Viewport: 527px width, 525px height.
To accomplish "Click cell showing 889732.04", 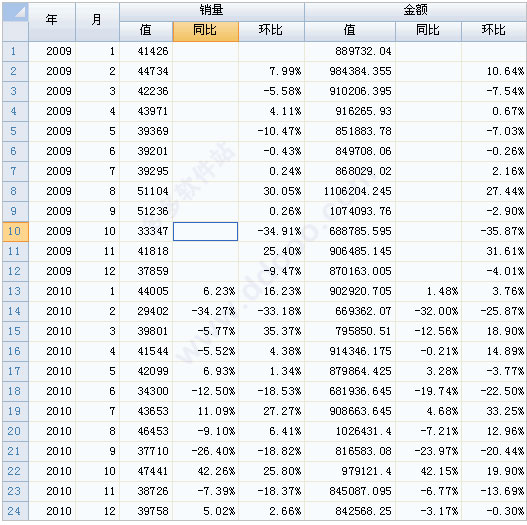I will 350,51.
